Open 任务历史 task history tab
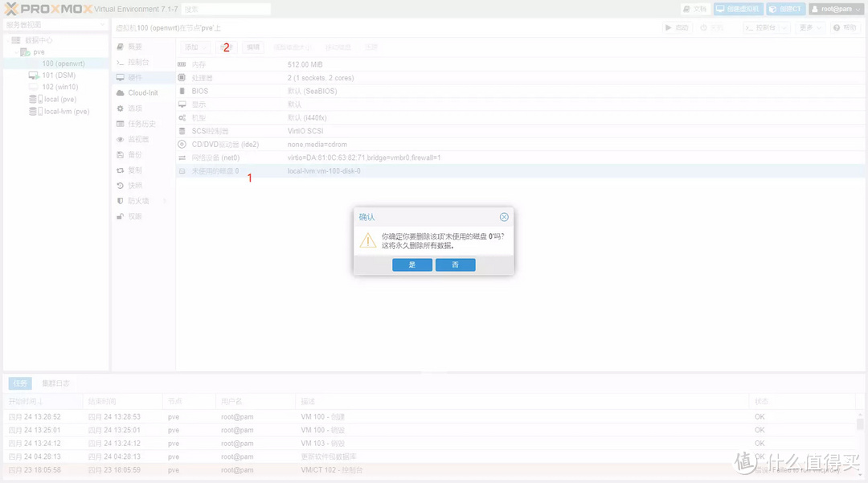The image size is (868, 483). 143,124
